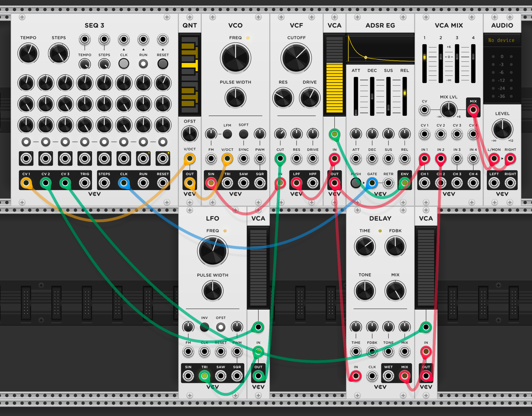This screenshot has width=532, height=416.
Task: Click VCA MIX channel 1 fader
Action: pyautogui.click(x=425, y=64)
